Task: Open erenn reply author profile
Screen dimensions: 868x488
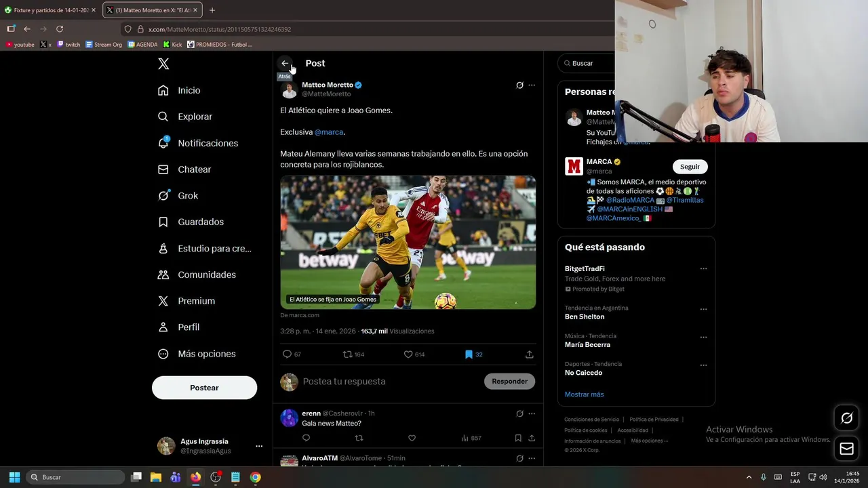Action: click(311, 413)
